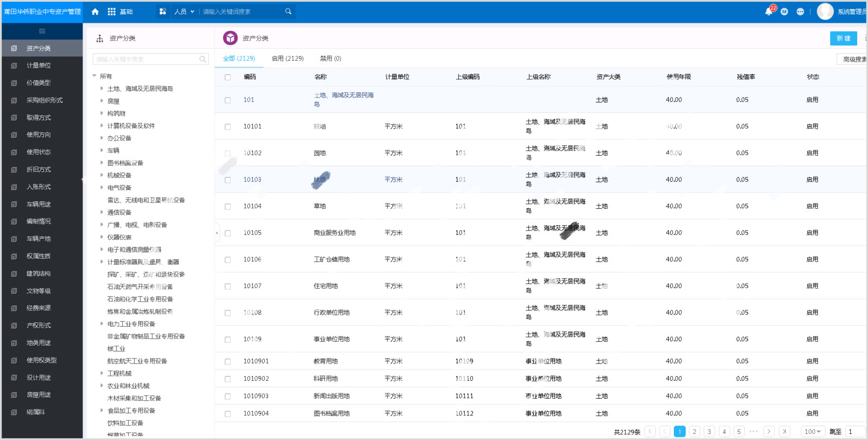Click the 住宅用地 name cell
The image size is (868, 440).
325,286
